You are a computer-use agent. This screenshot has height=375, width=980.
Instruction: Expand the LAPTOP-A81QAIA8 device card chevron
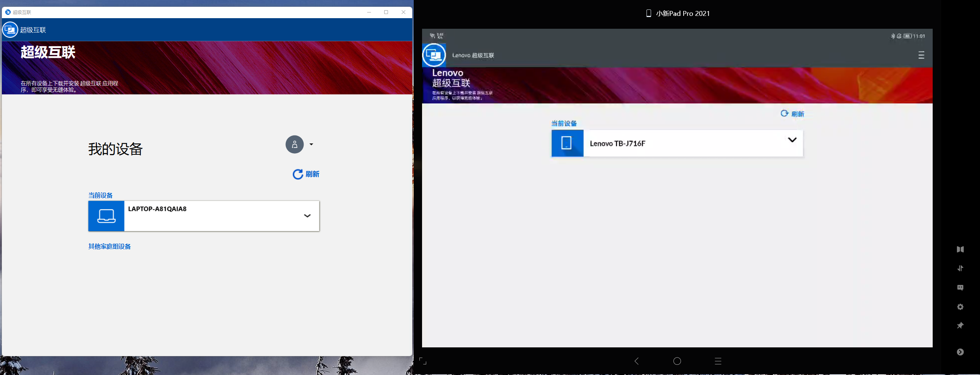[x=307, y=216]
